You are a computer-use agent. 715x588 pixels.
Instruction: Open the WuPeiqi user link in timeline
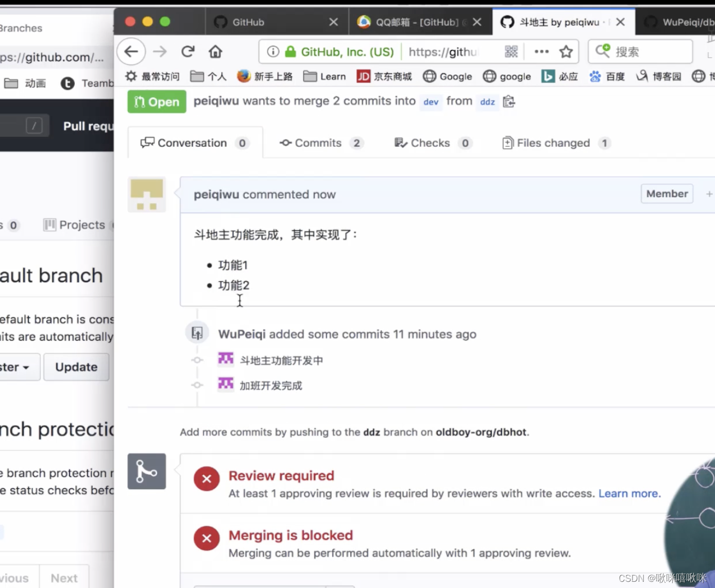(242, 334)
